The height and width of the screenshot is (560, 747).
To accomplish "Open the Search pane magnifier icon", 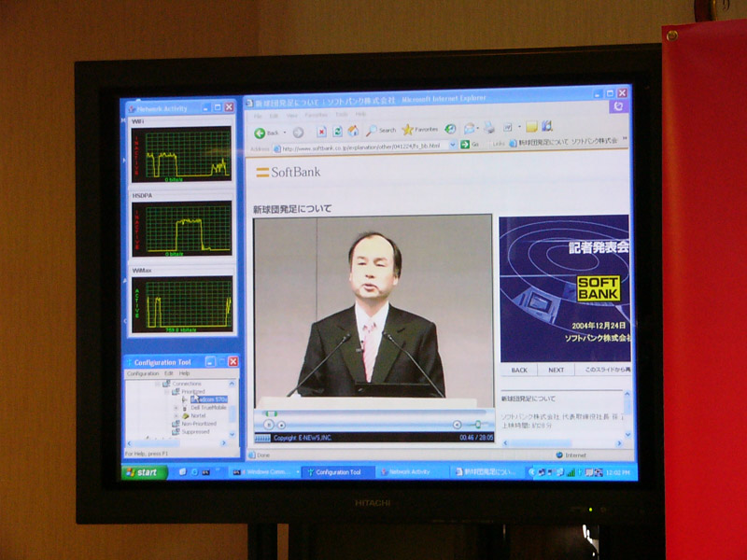I will point(372,130).
